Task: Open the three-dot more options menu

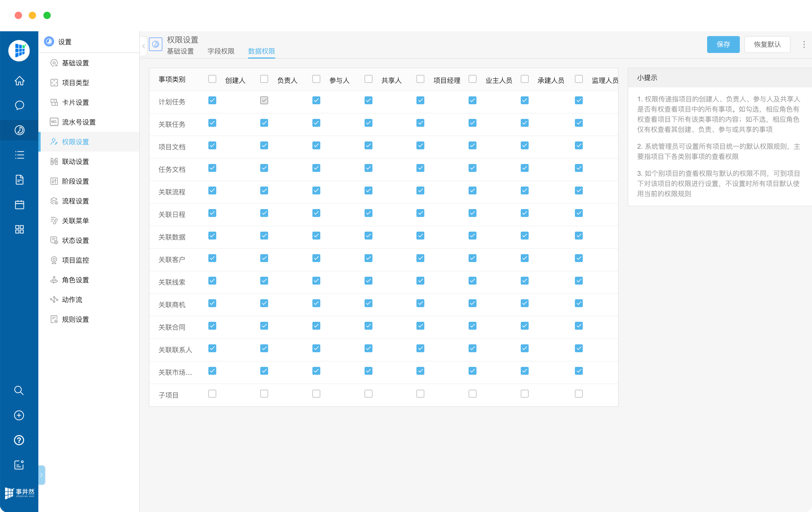Action: tap(804, 45)
